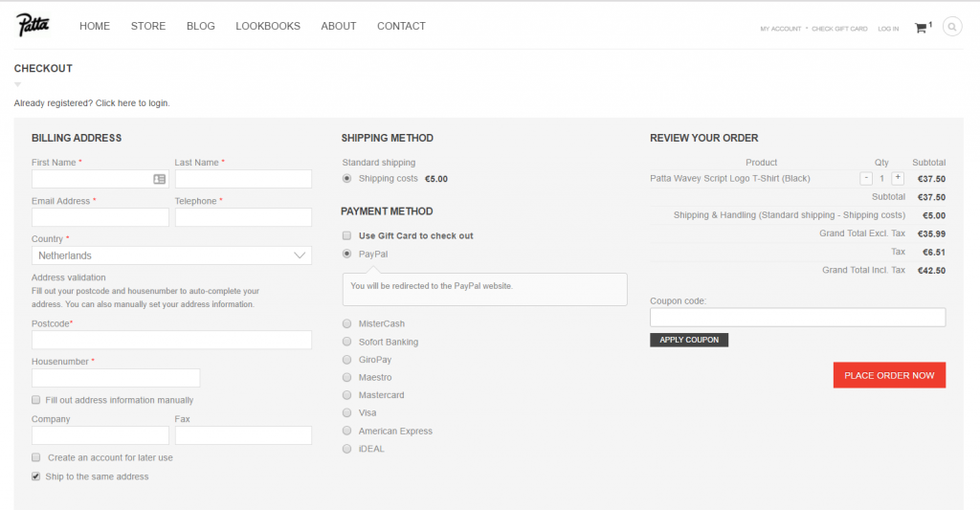Viewport: 980px width, 510px height.
Task: Select Standard shipping costs radio button
Action: coord(346,179)
